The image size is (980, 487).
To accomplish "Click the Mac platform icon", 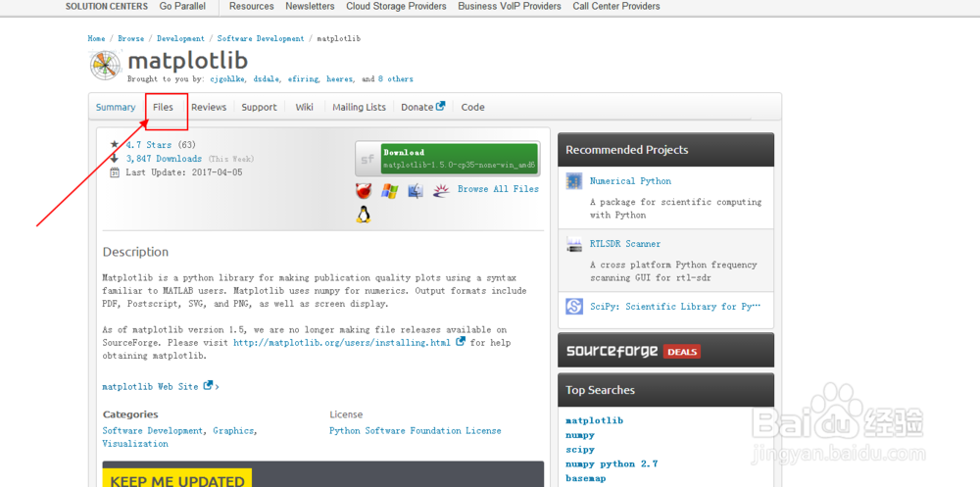I will [416, 191].
